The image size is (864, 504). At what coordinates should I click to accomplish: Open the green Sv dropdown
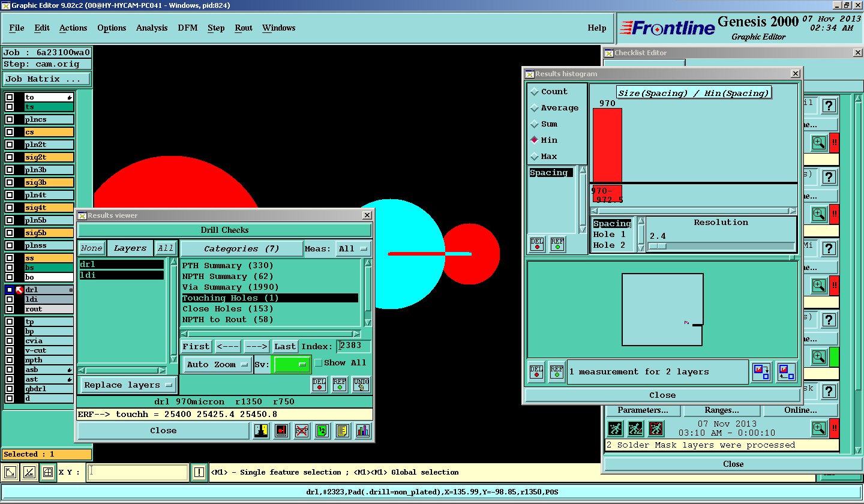292,364
